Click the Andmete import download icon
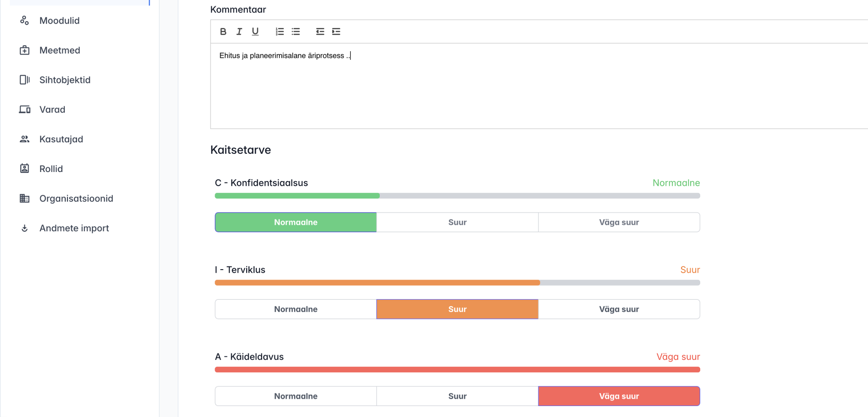The image size is (868, 417). coord(25,228)
